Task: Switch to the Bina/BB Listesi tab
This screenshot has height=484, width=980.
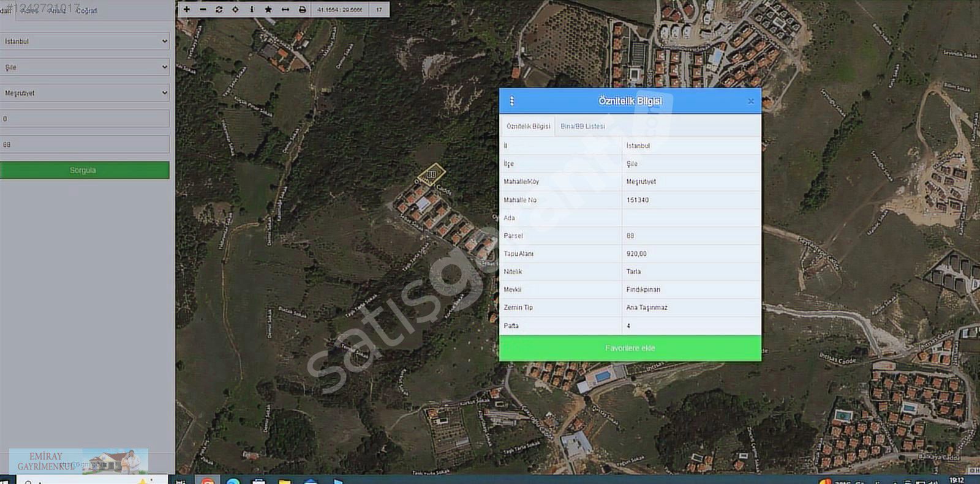Action: pyautogui.click(x=582, y=126)
